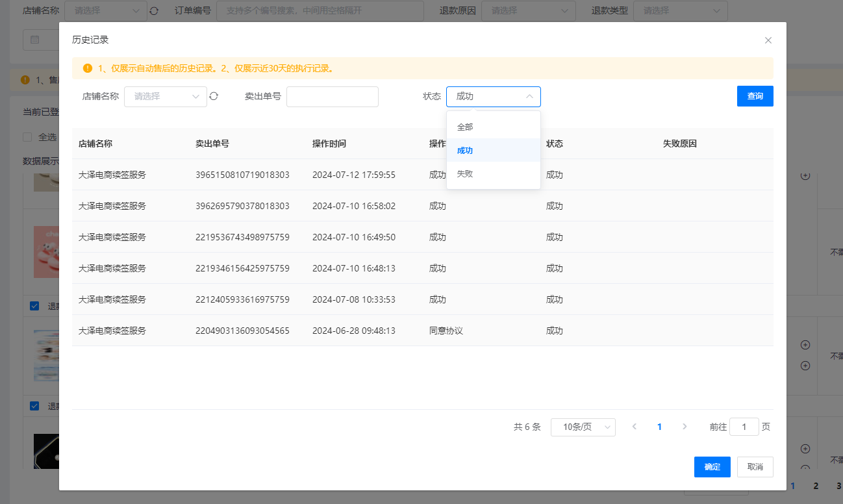Image resolution: width=843 pixels, height=504 pixels.
Task: Close the 历史记录 dialog with X icon
Action: pos(768,40)
